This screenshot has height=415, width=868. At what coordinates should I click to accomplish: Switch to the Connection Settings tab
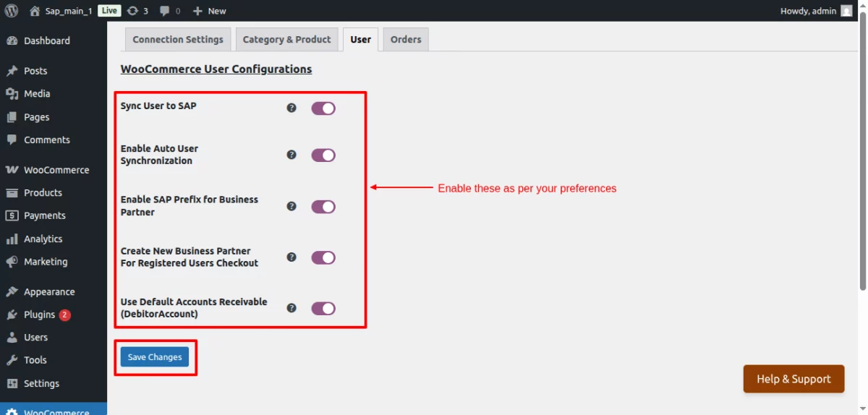pyautogui.click(x=178, y=40)
